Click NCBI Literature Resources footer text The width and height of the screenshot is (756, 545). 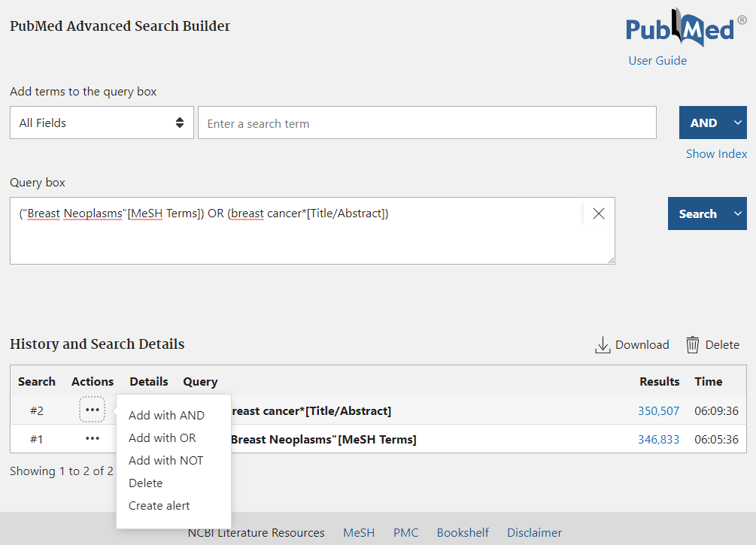click(x=256, y=532)
